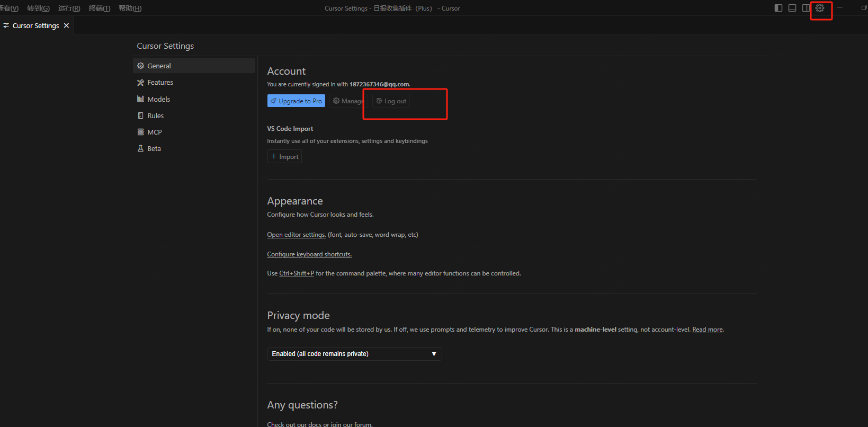The height and width of the screenshot is (427, 868).
Task: Click the Appearance heading
Action: pyautogui.click(x=295, y=201)
